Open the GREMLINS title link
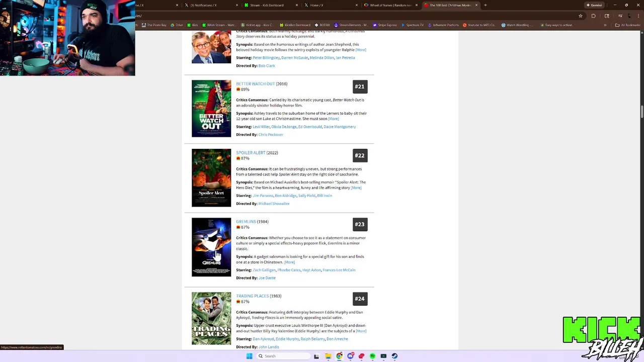Image resolution: width=644 pixels, height=362 pixels. tap(246, 222)
